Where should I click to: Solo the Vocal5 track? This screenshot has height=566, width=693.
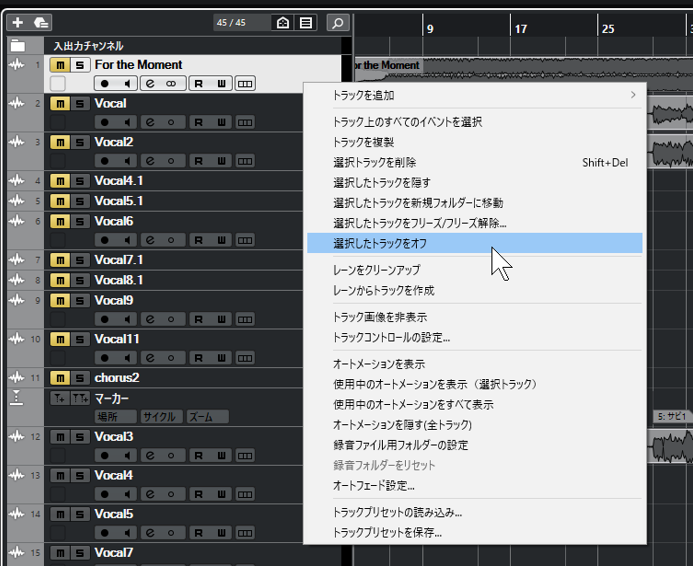80,514
